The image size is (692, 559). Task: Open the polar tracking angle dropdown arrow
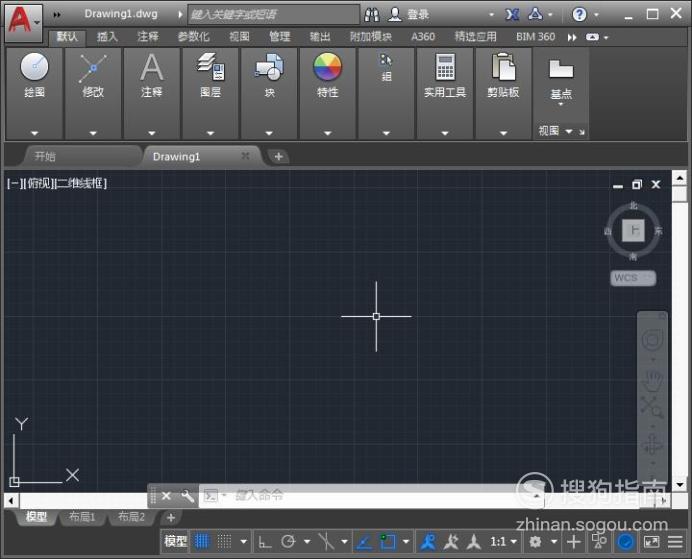(307, 542)
